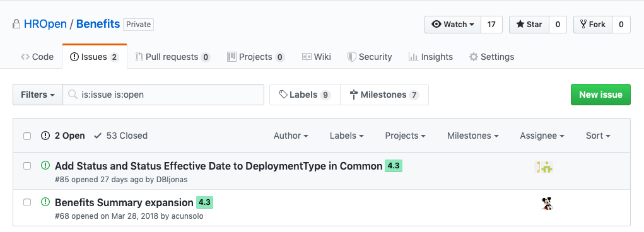Screen dimensions: 644x232
Task: Expand the Projects filter dropdown
Action: coord(406,136)
